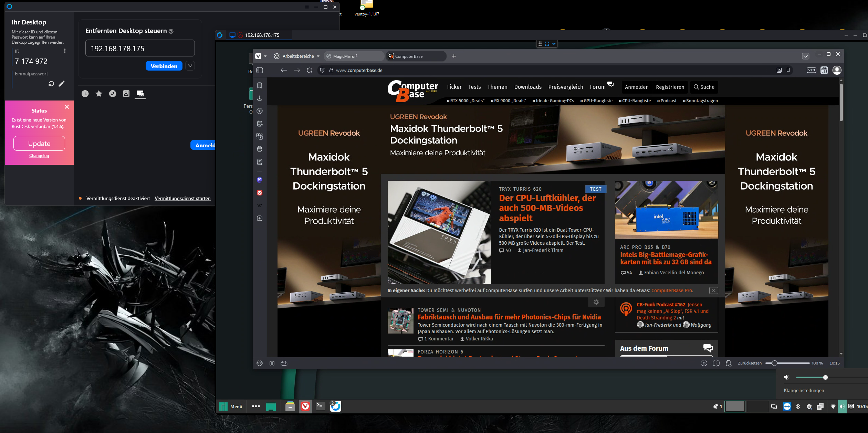
Task: Mute sound via the volume popup speaker icon
Action: [787, 378]
